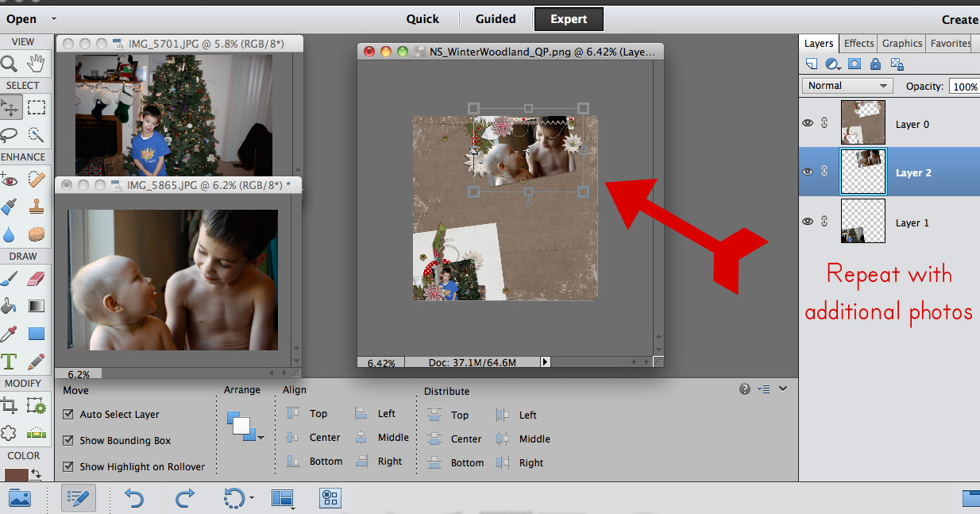Pick the Rectangular Marquee tool
980x514 pixels.
point(36,108)
